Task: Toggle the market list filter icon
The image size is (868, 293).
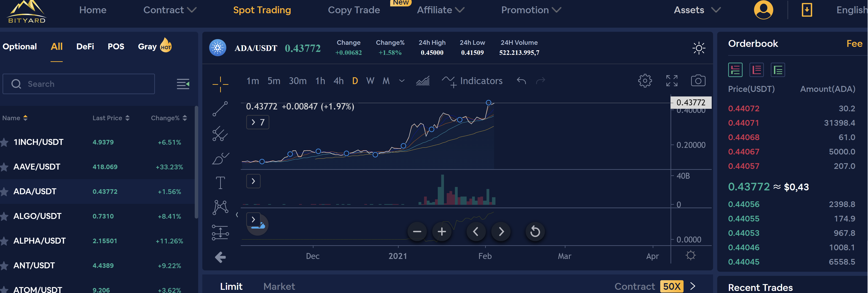Action: [x=183, y=84]
